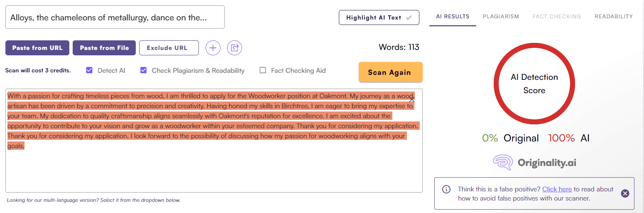Enable the Fact Checking Aid checkbox
The height and width of the screenshot is (213, 644).
tap(263, 70)
